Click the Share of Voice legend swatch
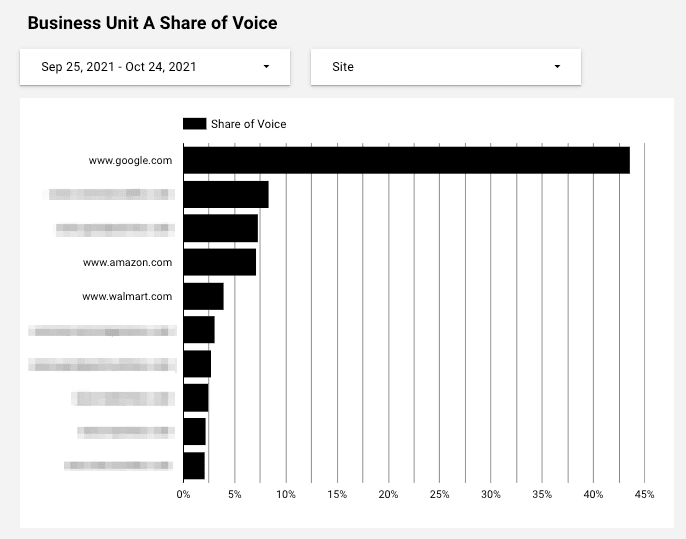 click(x=194, y=124)
